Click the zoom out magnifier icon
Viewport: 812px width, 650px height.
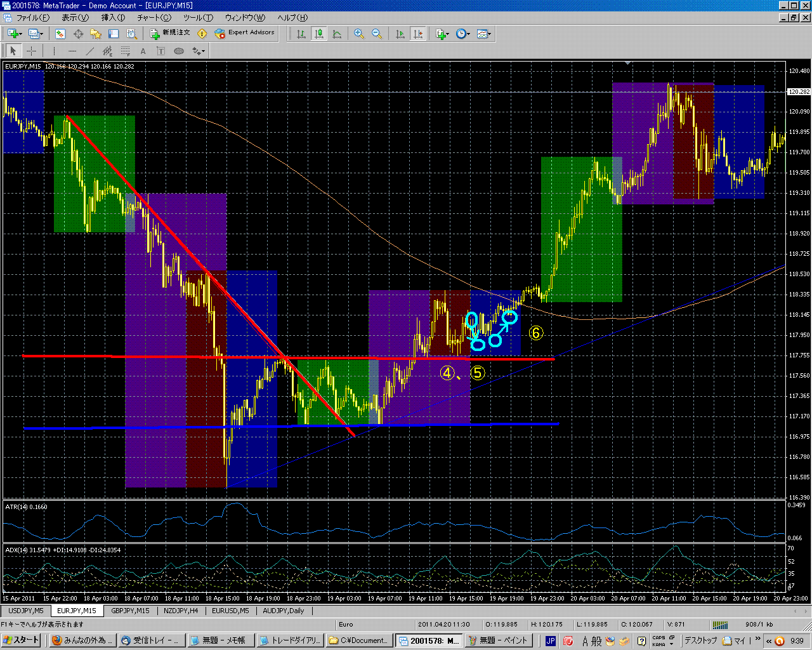pos(377,34)
